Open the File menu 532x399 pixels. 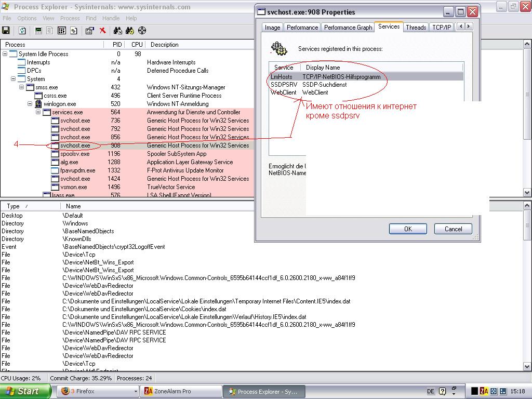pyautogui.click(x=7, y=18)
